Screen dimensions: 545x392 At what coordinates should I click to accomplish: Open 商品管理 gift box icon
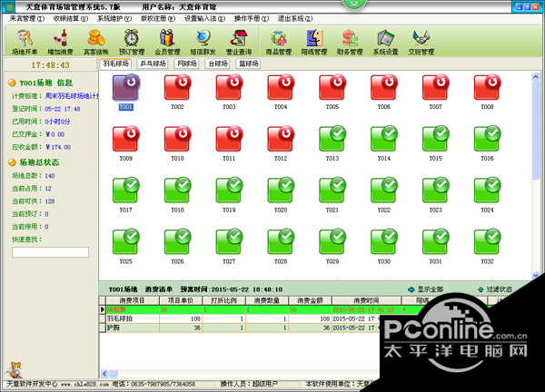pos(279,42)
